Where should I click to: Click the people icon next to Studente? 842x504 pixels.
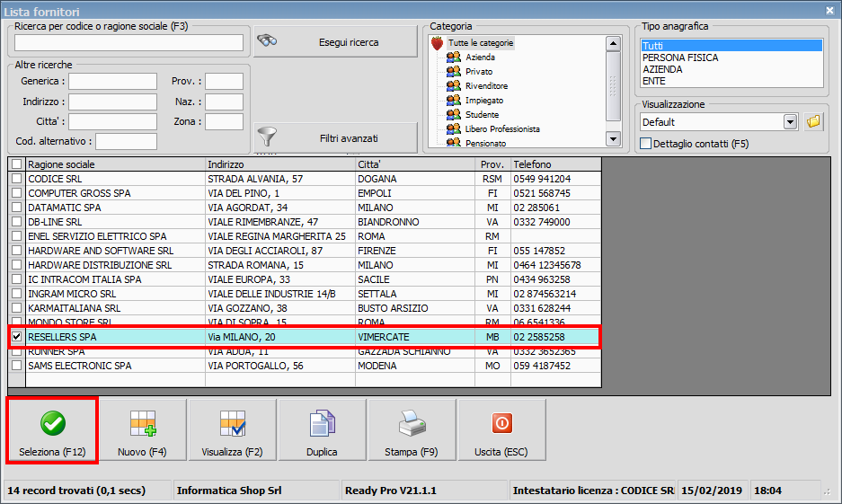(x=454, y=114)
